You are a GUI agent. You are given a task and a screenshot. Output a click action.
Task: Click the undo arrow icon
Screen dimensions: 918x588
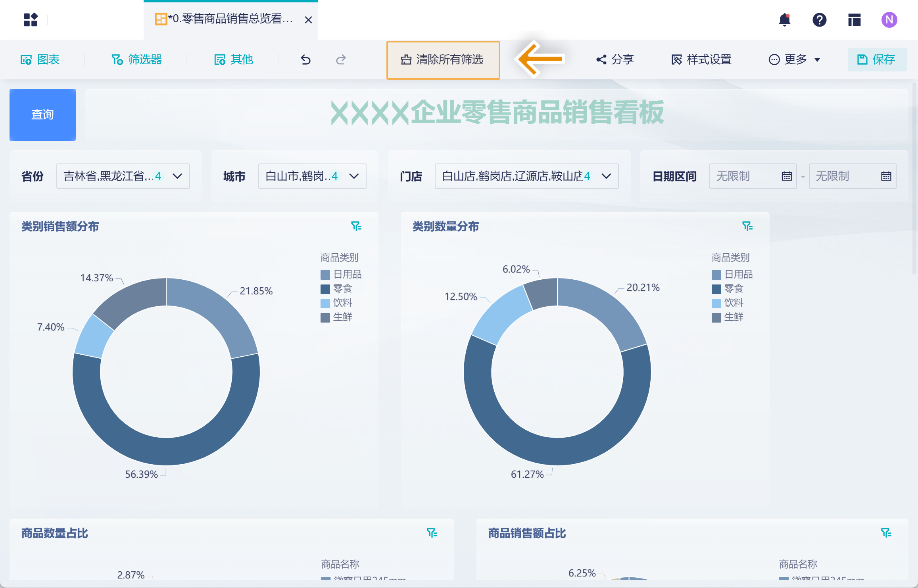[x=305, y=60]
